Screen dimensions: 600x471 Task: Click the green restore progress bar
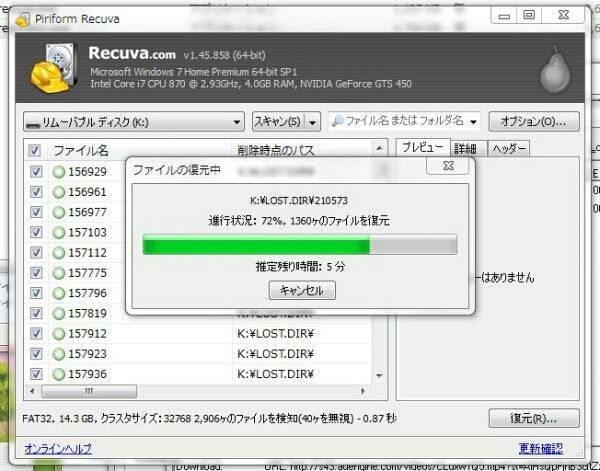300,245
